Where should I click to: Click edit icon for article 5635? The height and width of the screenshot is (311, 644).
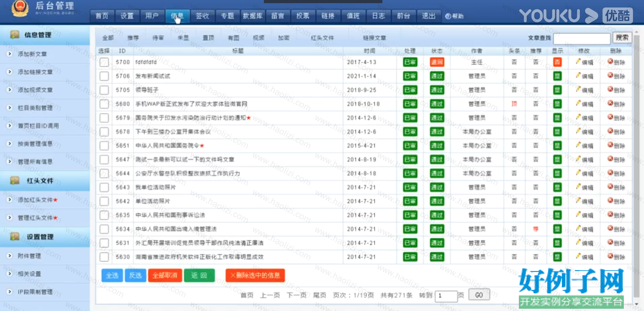pos(578,215)
